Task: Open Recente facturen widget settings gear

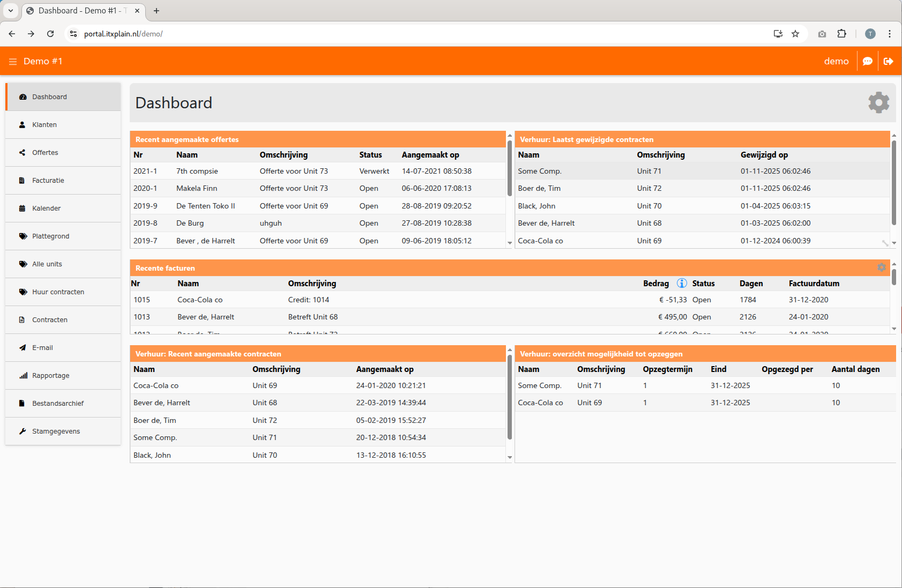Action: 881,267
